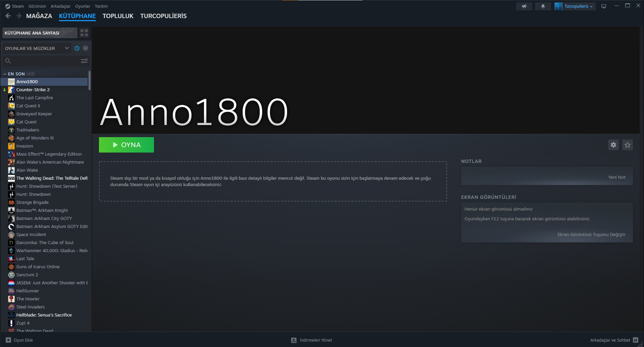
Task: Go back with the left arrow
Action: tap(8, 16)
